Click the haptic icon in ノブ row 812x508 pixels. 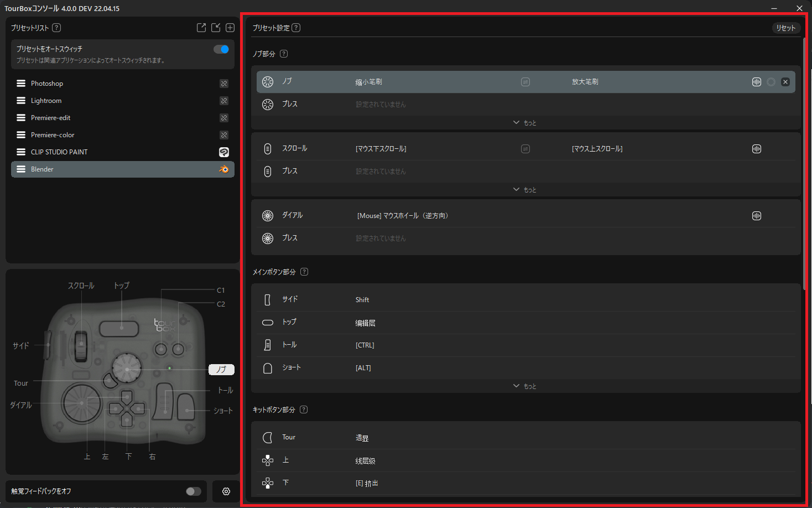(757, 82)
